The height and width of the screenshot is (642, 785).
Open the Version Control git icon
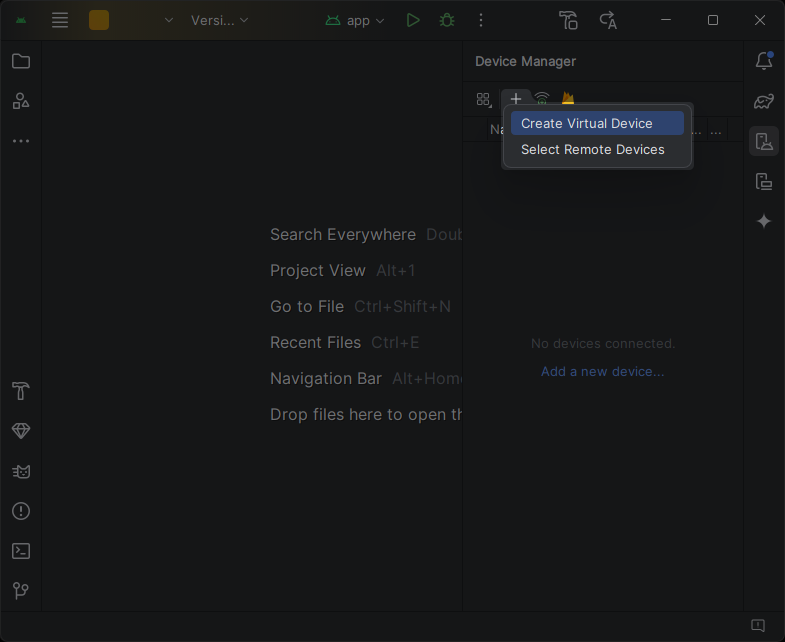coord(21,591)
